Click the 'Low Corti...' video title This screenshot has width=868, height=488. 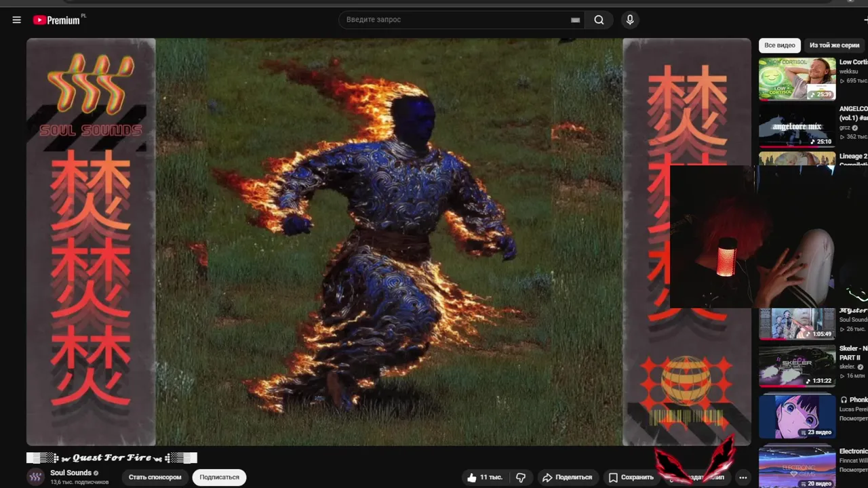[x=853, y=62]
